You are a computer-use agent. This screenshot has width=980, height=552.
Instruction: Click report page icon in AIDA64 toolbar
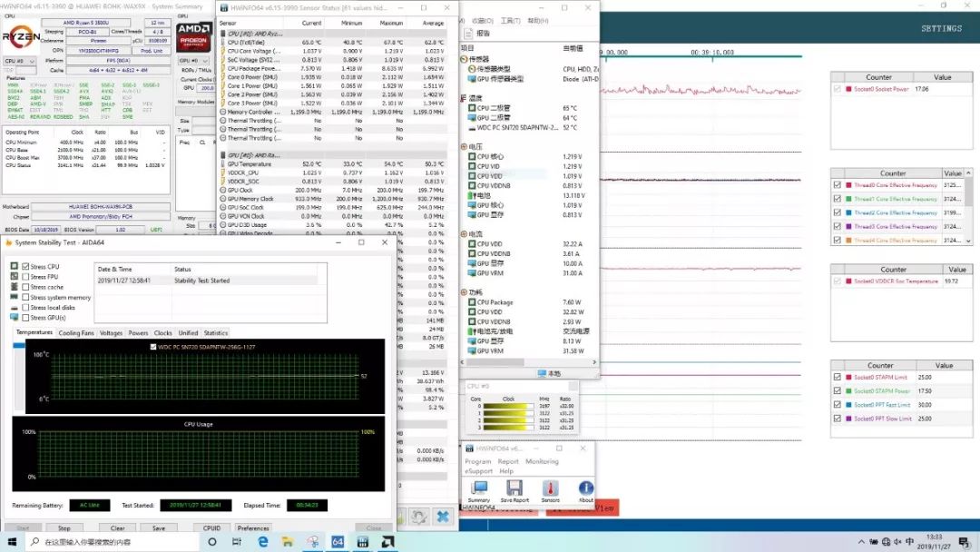point(468,33)
